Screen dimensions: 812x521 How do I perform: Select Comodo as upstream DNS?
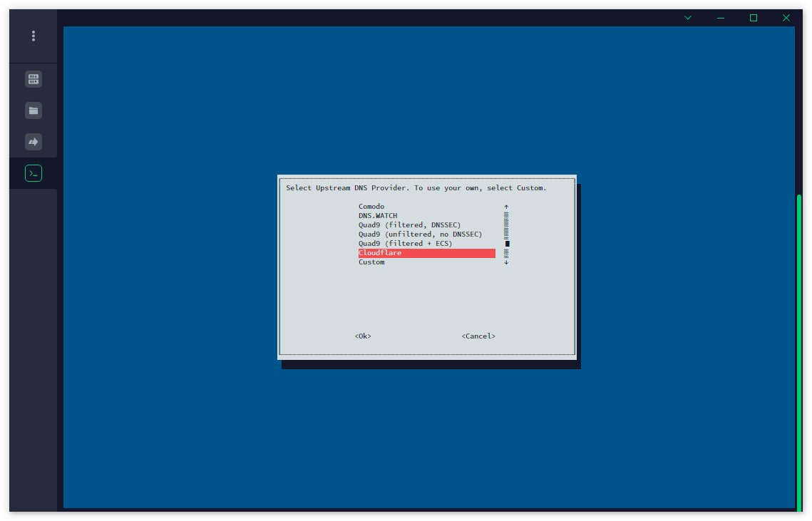click(371, 206)
